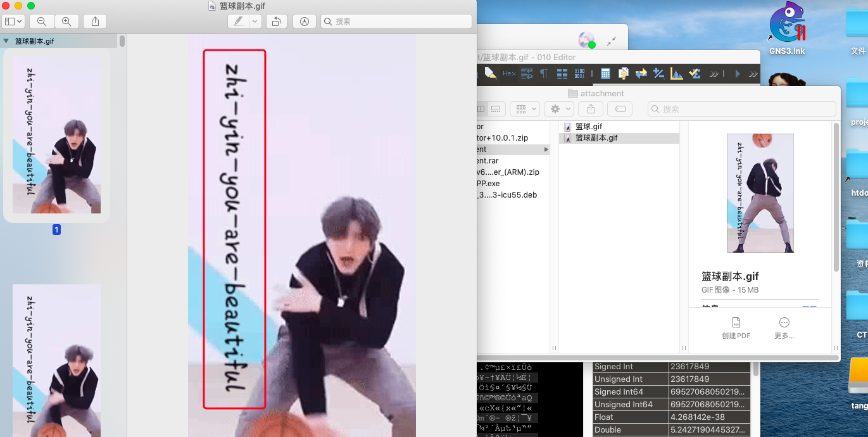Select the second frame thumbnail in sidebar
Viewport: 868px width, 437px height.
click(x=57, y=361)
